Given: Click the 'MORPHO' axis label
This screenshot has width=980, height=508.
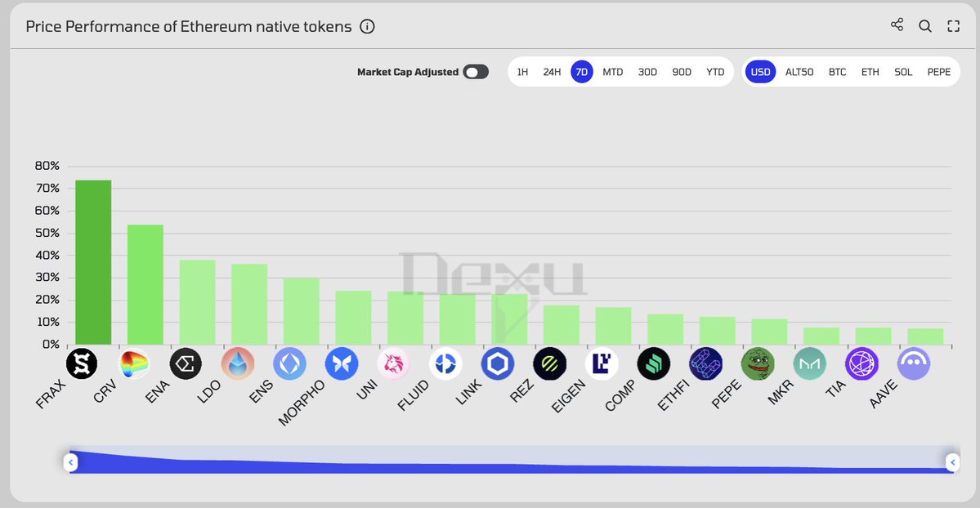Looking at the screenshot, I should coord(302,403).
